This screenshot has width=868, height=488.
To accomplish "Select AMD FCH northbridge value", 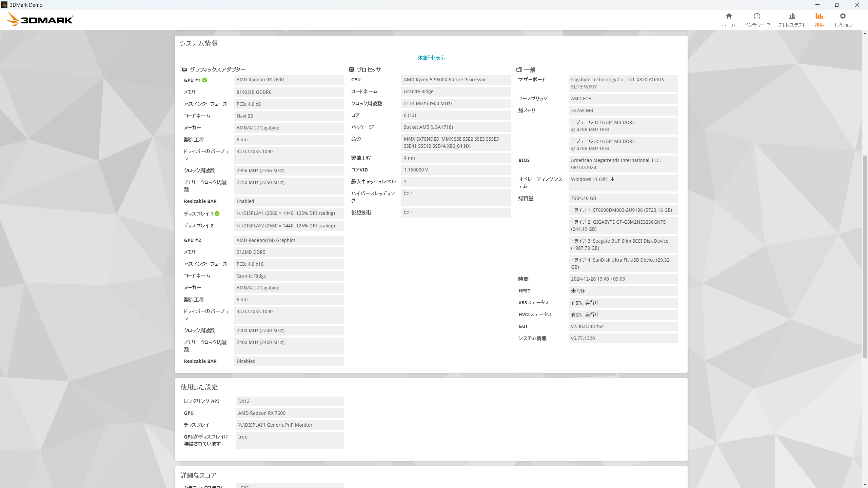I will (623, 99).
